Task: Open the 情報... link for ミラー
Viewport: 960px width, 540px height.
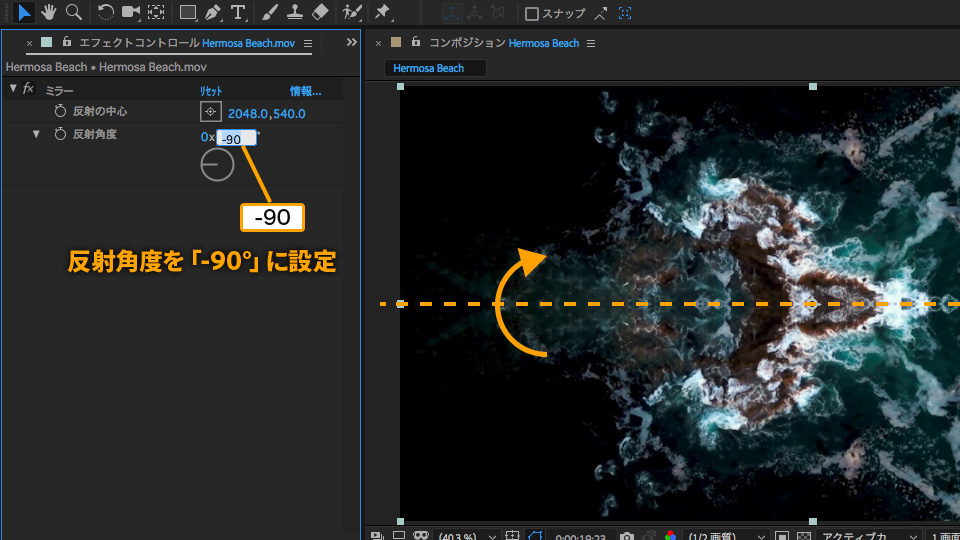Action: (x=306, y=91)
